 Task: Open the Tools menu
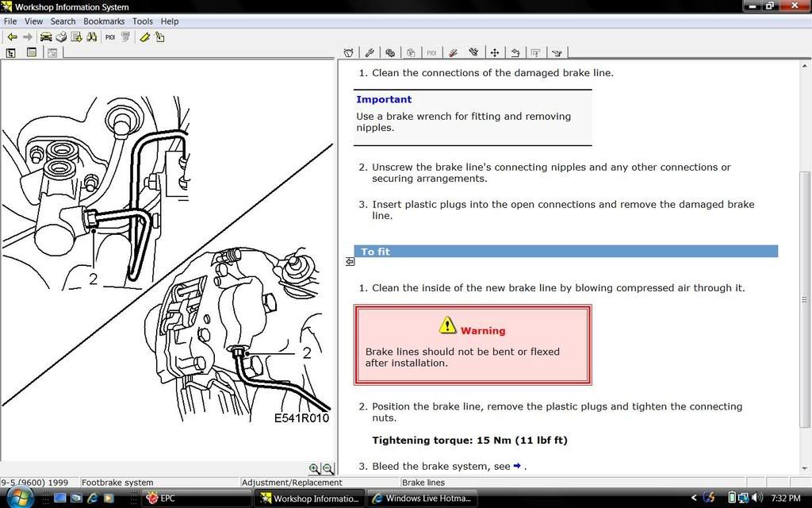tap(143, 21)
